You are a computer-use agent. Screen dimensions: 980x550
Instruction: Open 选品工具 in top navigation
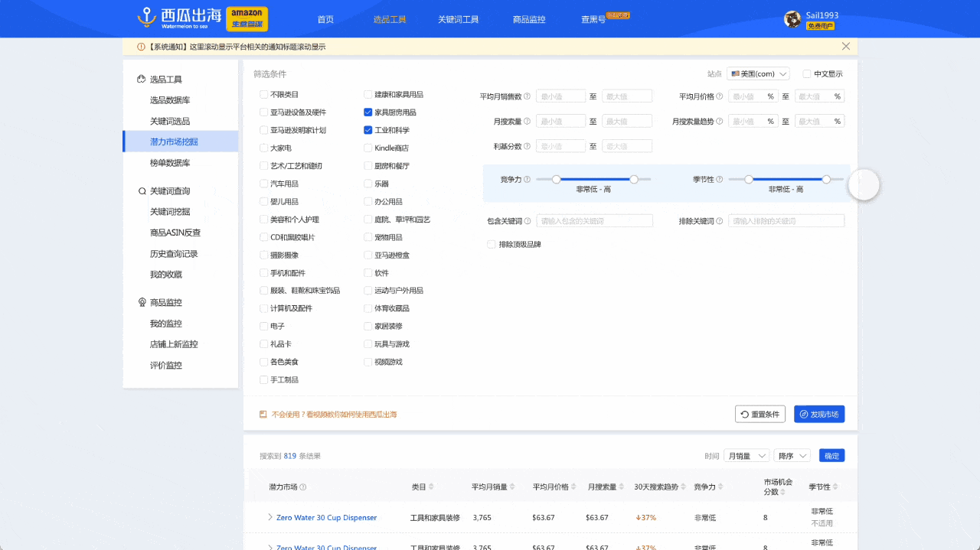[390, 19]
